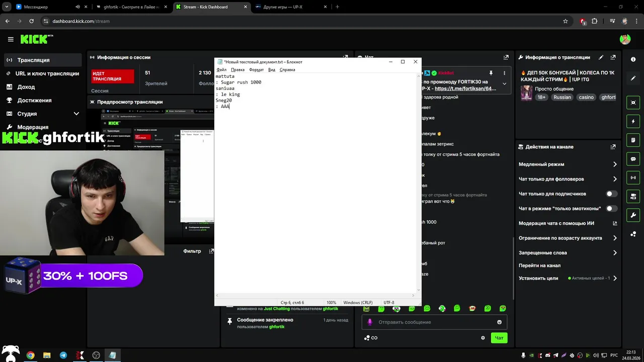The width and height of the screenshot is (644, 362).
Task: Click the Russian language tag
Action: [562, 97]
